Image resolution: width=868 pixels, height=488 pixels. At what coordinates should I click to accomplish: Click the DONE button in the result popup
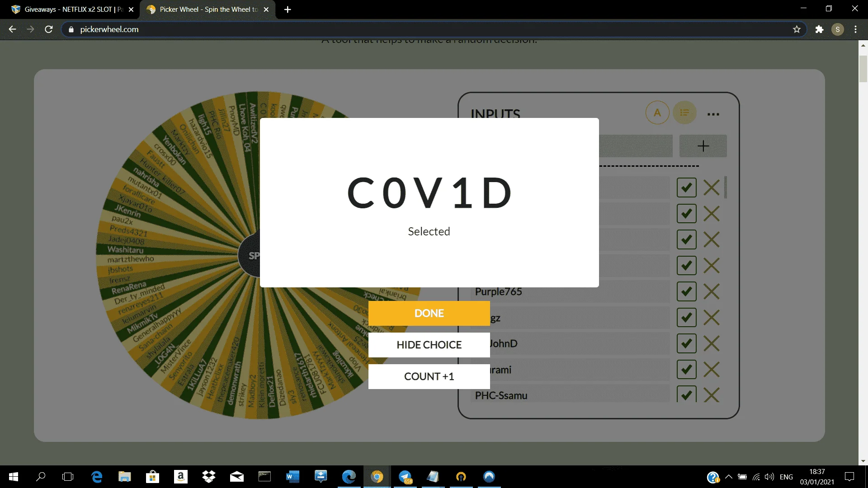click(429, 313)
